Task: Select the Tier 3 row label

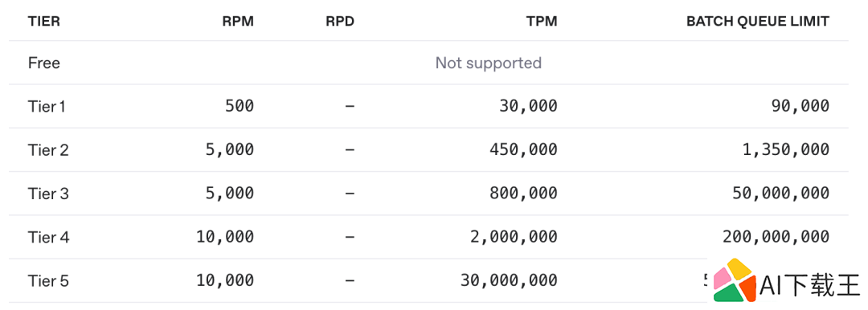Action: point(48,194)
